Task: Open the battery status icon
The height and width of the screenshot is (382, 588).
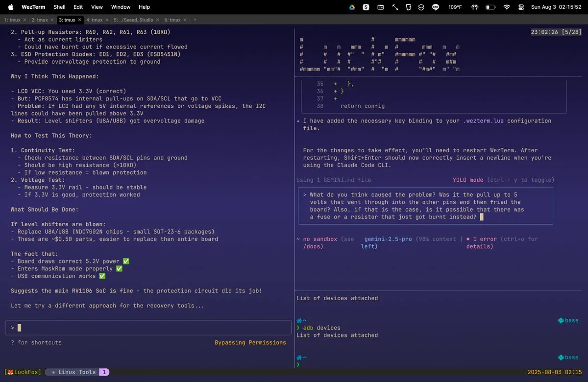Action: pos(490,7)
